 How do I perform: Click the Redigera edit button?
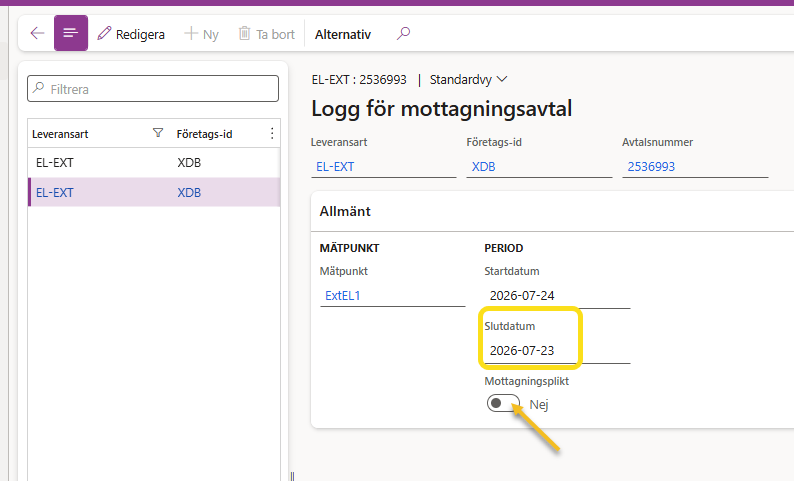click(131, 34)
